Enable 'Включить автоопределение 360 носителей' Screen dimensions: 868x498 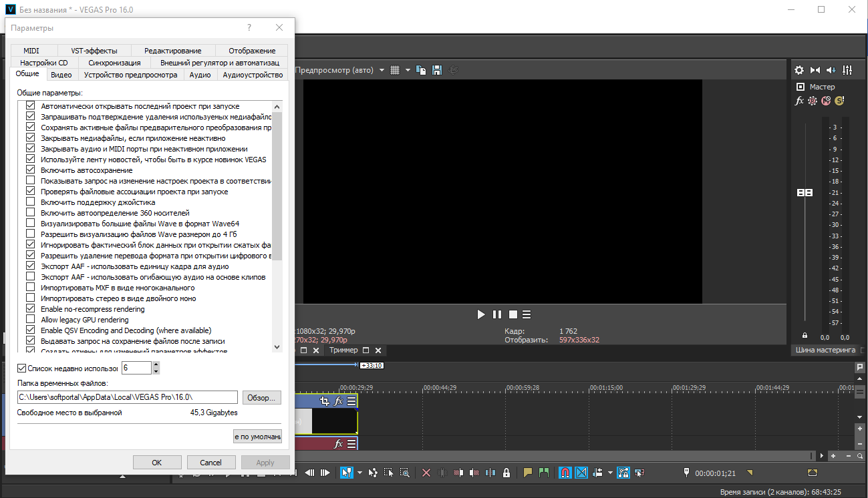click(30, 213)
